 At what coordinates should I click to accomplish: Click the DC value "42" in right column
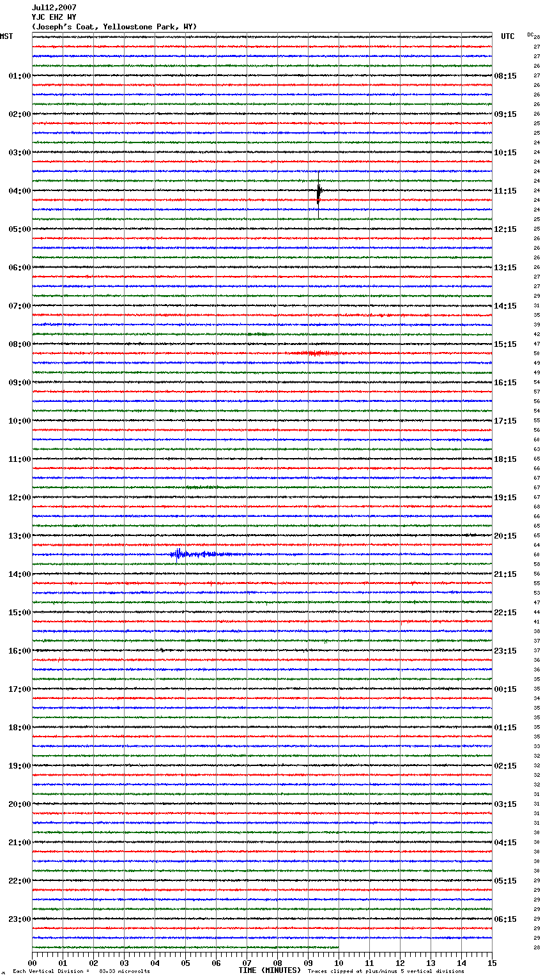537,334
